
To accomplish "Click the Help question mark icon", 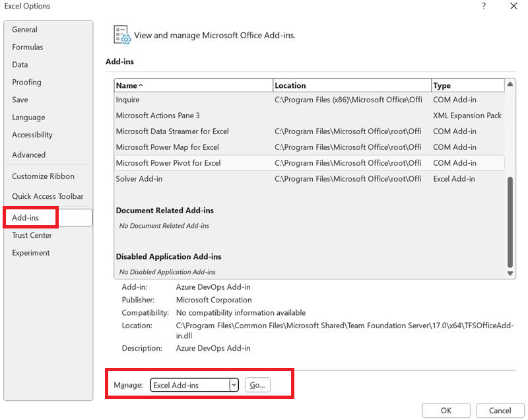I will (x=484, y=6).
